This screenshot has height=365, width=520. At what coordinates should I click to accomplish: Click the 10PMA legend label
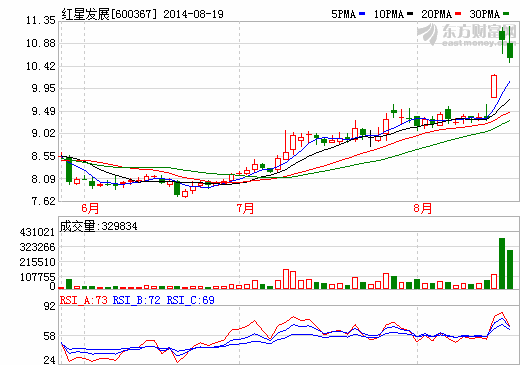click(389, 14)
